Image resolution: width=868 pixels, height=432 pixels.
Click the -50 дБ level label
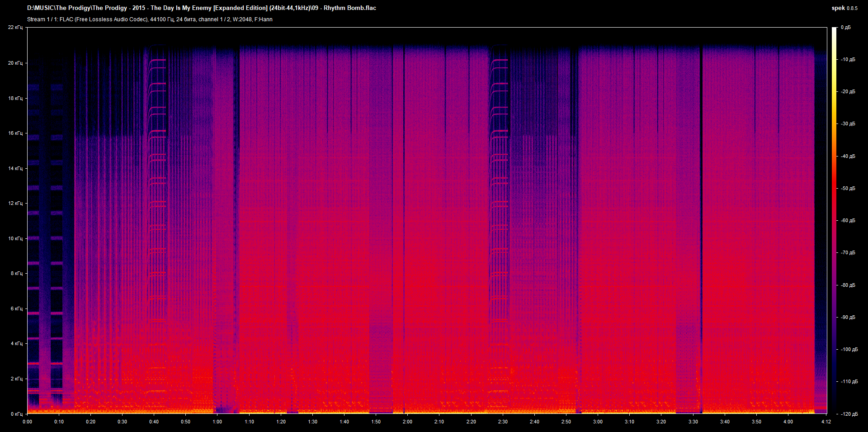(848, 188)
